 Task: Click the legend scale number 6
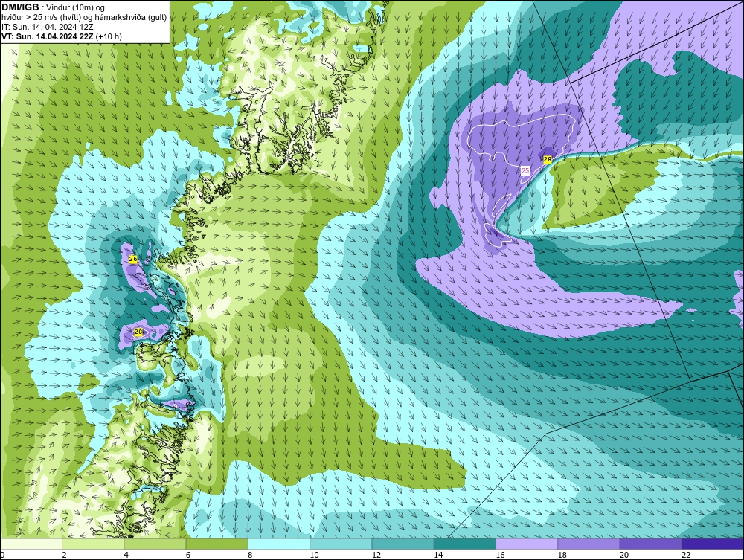click(188, 556)
